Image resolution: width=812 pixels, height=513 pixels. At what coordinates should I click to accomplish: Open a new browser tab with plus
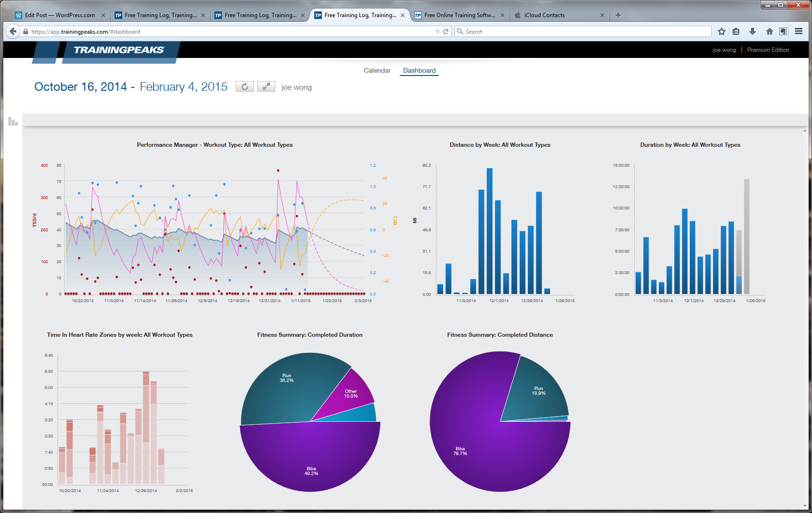coord(618,15)
